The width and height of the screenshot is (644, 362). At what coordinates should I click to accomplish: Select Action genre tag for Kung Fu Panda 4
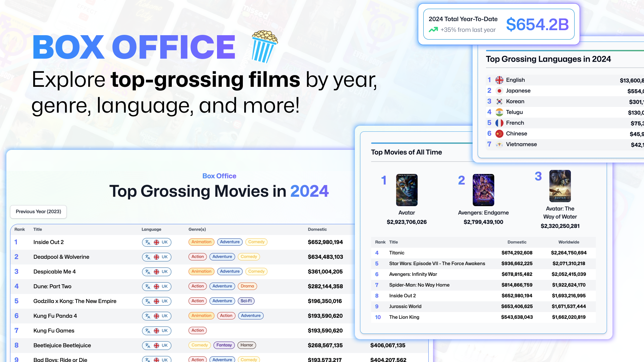226,315
